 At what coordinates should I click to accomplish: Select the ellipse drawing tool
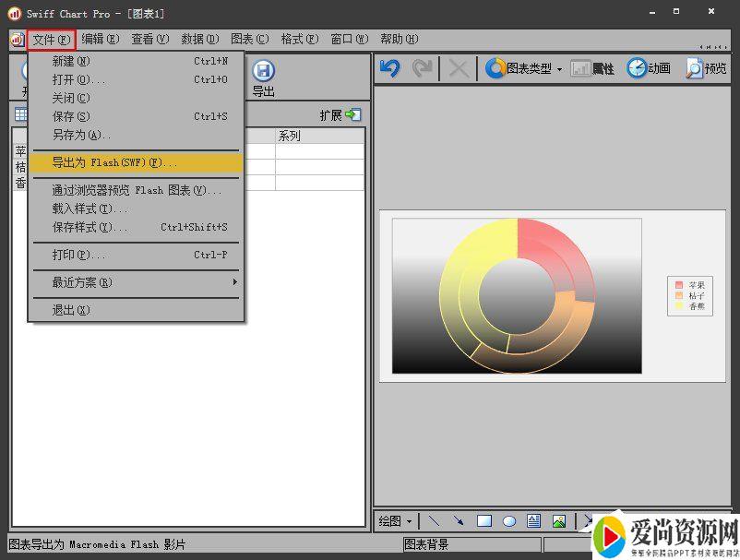pyautogui.click(x=508, y=521)
